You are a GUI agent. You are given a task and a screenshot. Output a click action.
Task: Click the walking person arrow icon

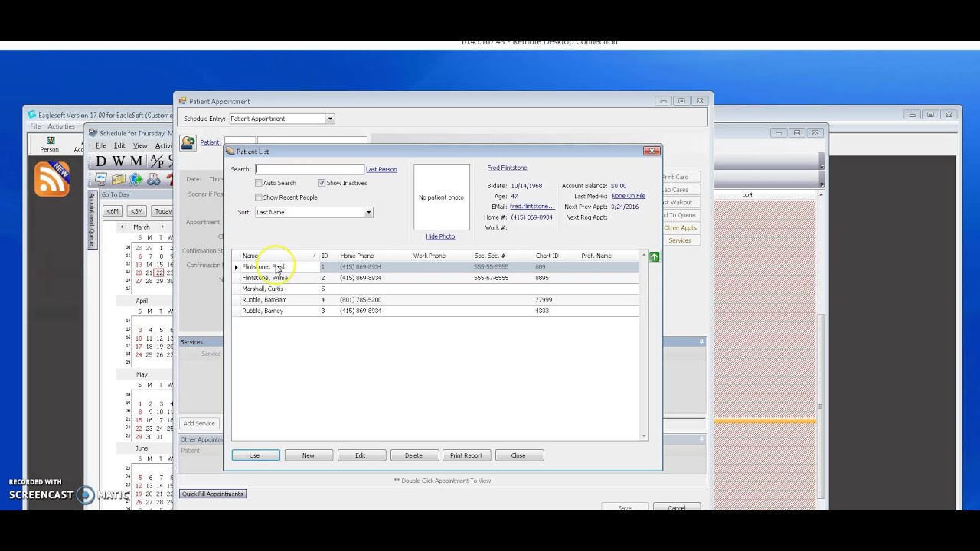(x=136, y=180)
